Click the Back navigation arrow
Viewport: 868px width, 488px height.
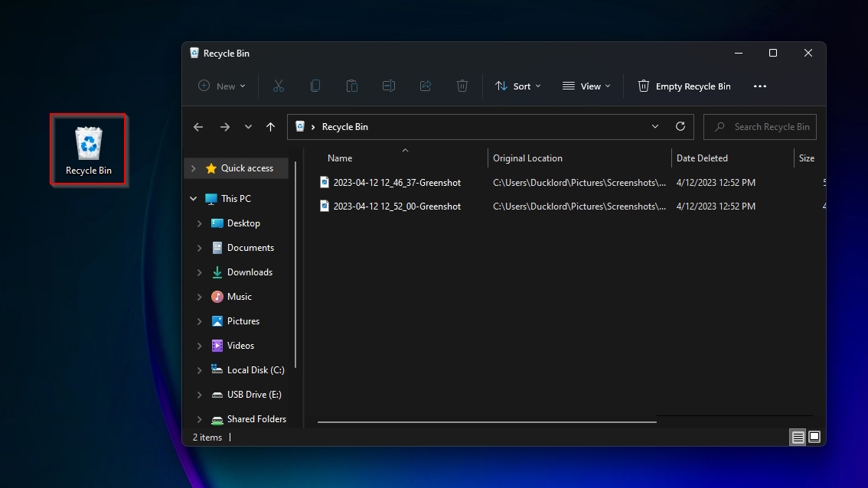198,126
